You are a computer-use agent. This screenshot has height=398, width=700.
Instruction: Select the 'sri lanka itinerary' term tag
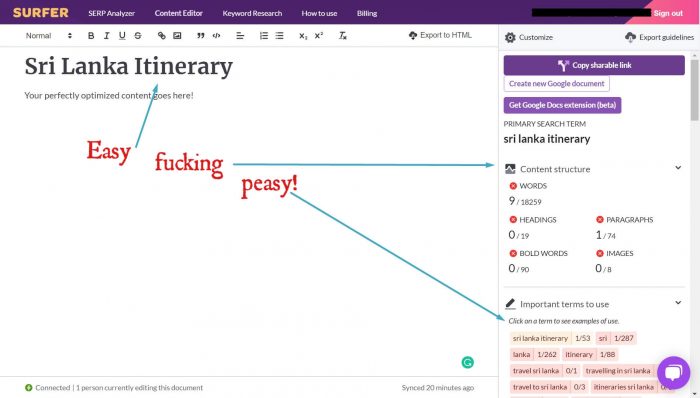pos(540,338)
